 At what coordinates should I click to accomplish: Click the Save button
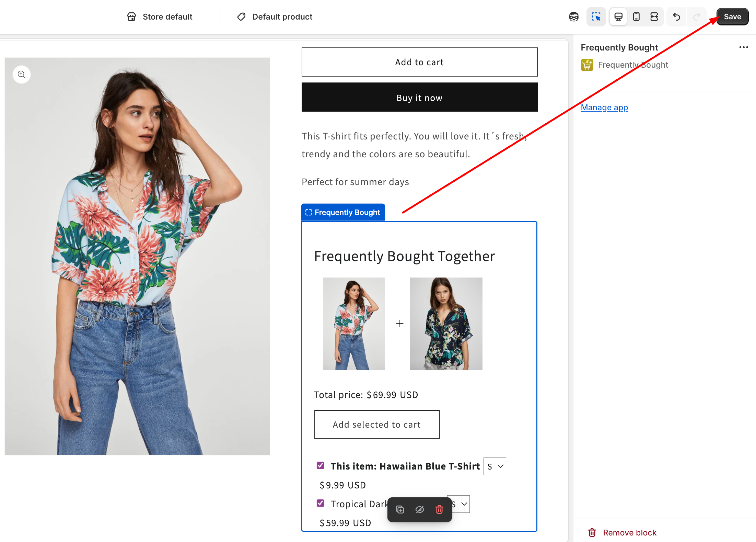click(x=732, y=16)
